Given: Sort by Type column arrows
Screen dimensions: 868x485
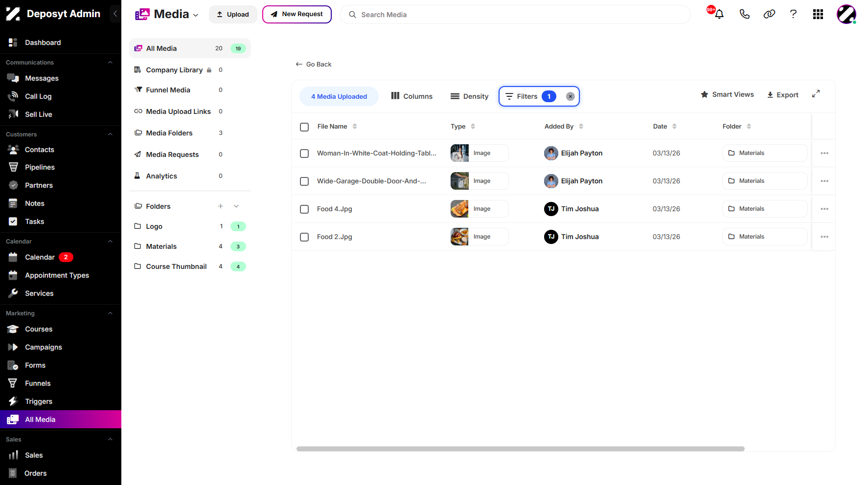Looking at the screenshot, I should point(473,126).
